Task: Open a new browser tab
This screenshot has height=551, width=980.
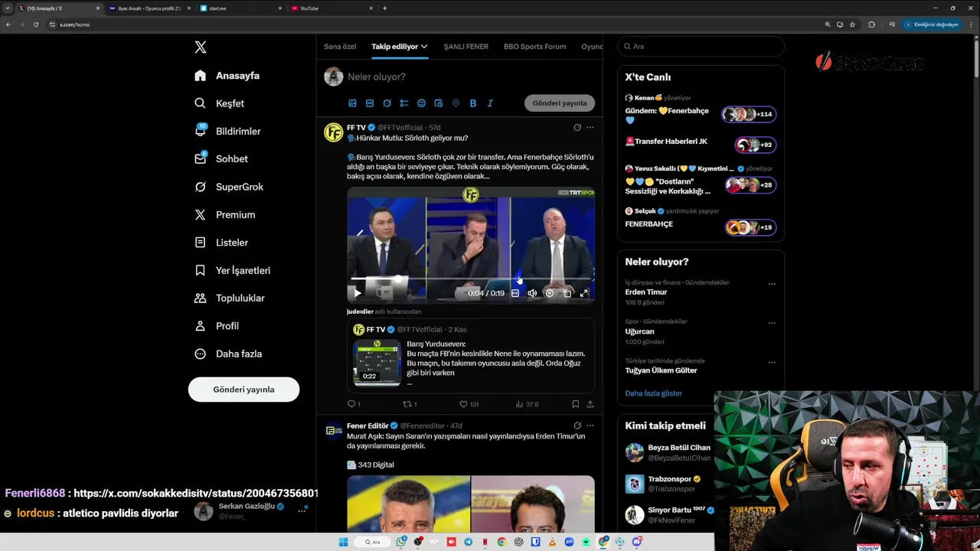Action: coord(384,8)
